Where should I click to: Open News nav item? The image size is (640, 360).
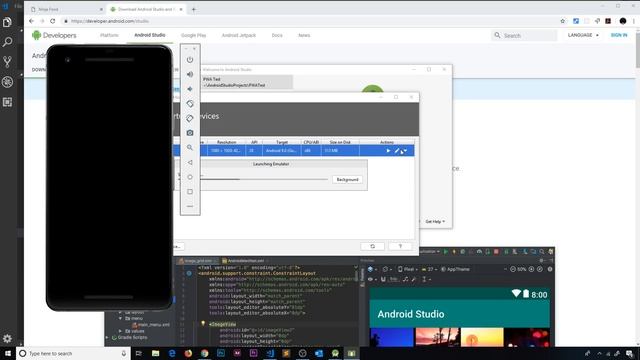304,35
